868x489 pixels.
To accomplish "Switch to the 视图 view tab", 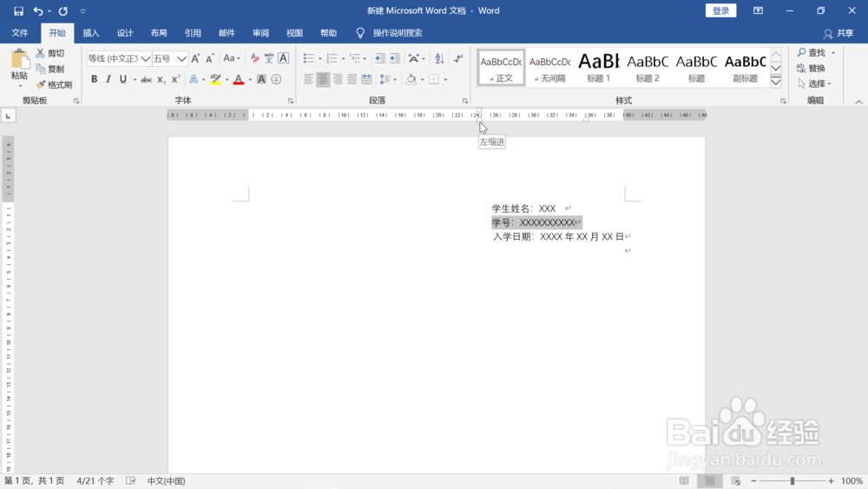I will click(294, 33).
